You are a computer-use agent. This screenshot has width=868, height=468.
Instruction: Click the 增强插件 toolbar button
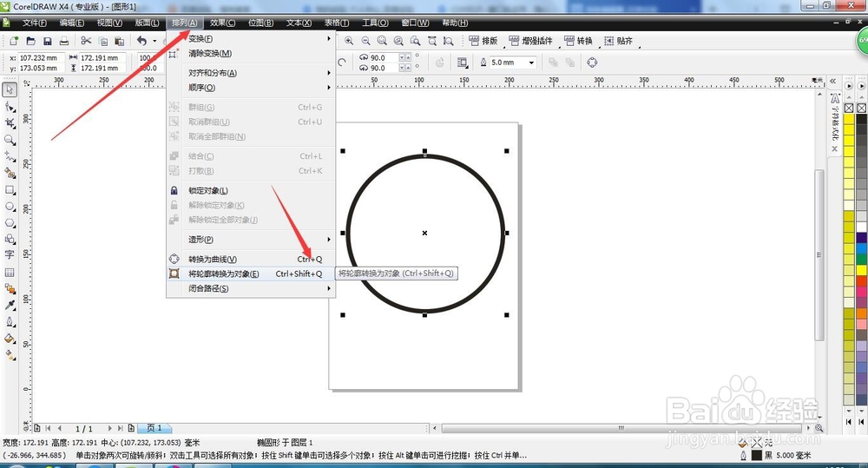pos(531,41)
